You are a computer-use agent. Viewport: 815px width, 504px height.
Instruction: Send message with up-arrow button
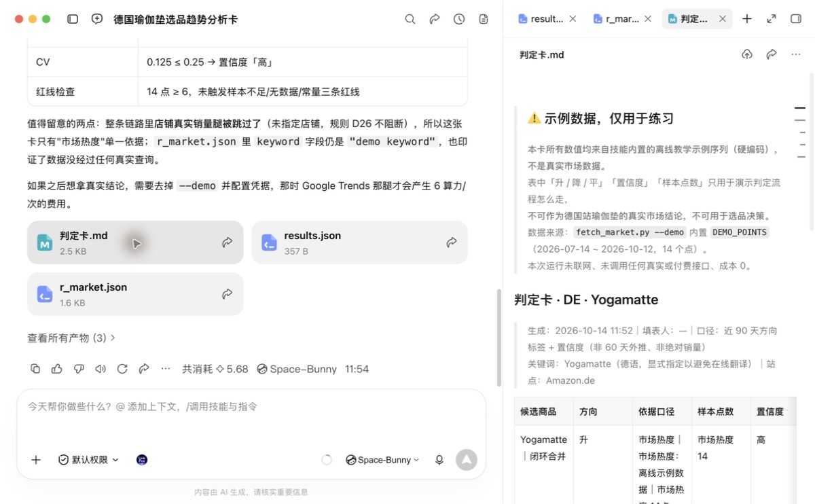point(467,460)
